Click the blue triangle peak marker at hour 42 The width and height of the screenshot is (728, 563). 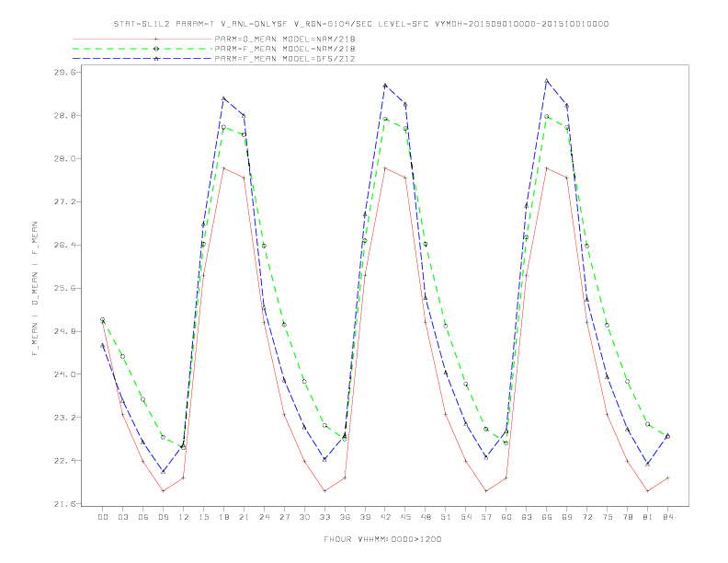385,86
